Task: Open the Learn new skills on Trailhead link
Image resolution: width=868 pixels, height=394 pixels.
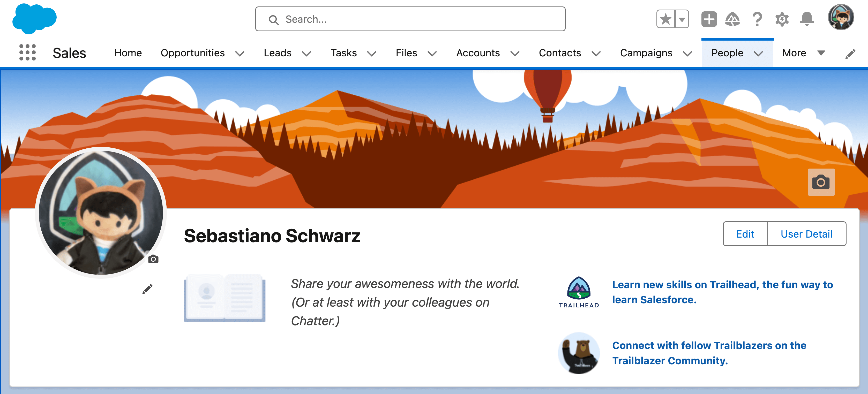Action: pyautogui.click(x=722, y=292)
